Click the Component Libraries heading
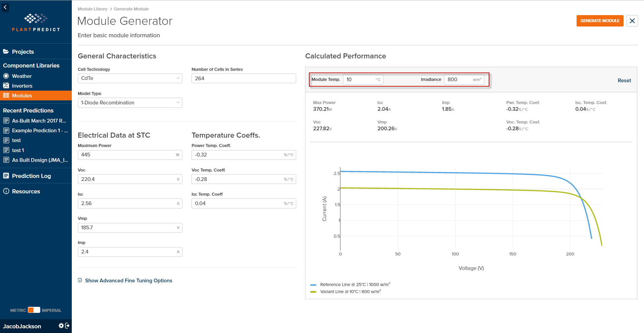This screenshot has height=333, width=644. (31, 65)
